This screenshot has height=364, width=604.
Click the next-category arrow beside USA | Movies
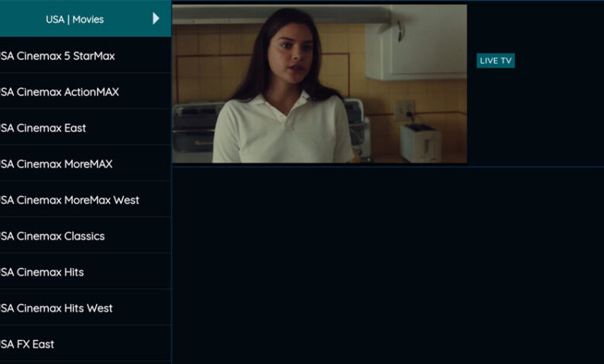[x=156, y=19]
